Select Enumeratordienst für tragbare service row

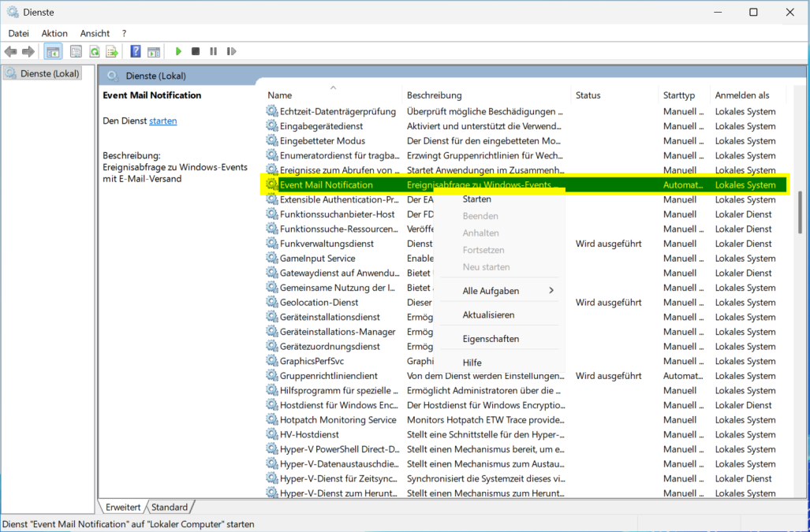(526, 155)
